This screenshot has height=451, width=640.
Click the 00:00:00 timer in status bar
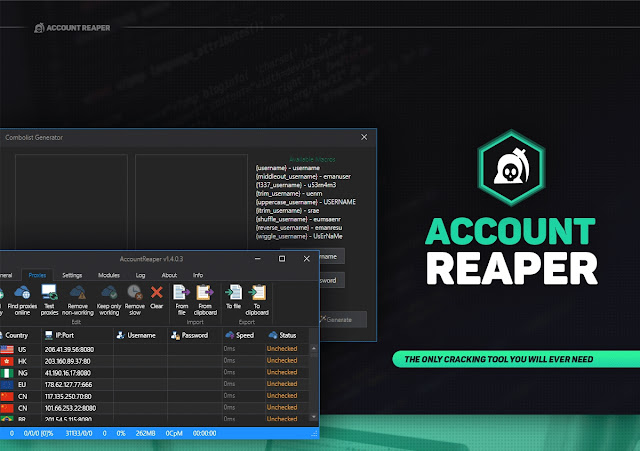pos(204,433)
